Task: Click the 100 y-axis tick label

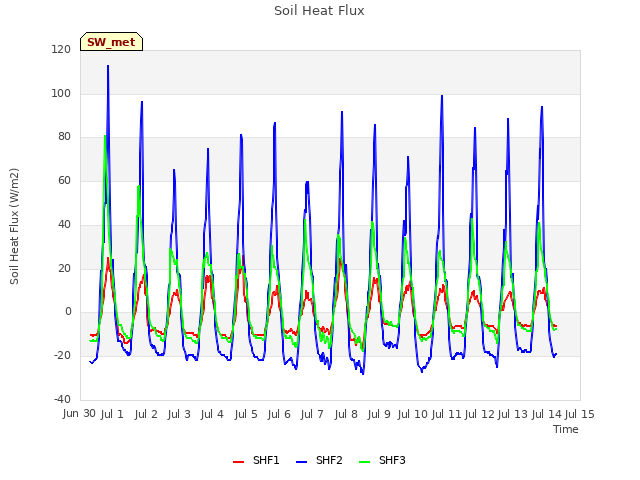Action: tap(61, 93)
